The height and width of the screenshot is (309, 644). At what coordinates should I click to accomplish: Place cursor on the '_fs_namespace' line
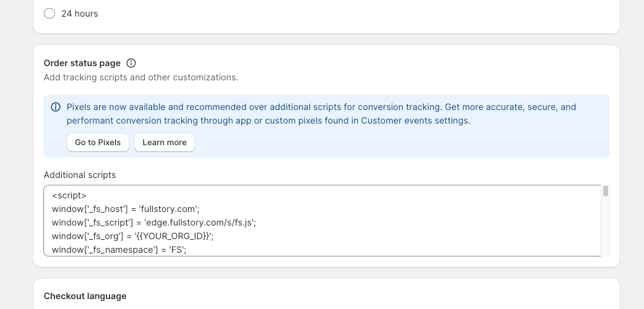pyautogui.click(x=119, y=250)
